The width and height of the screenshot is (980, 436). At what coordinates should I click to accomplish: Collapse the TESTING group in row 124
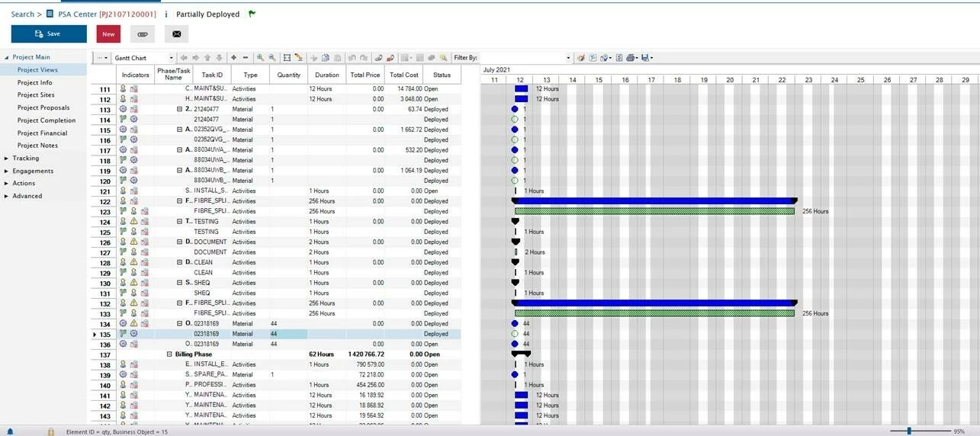coord(179,222)
